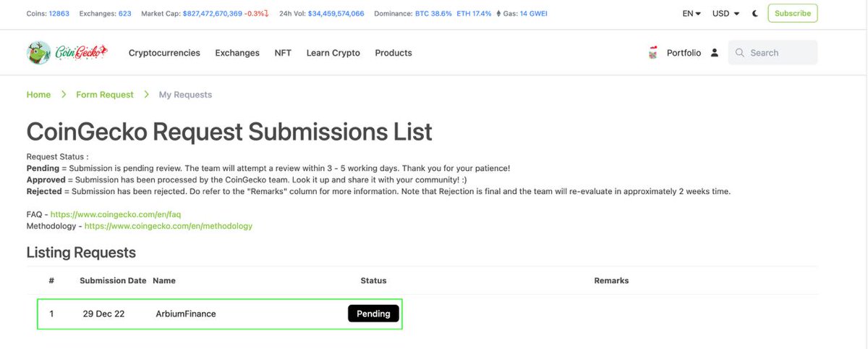Viewport: 868px width, 349px height.
Task: Click the Coins count 12863
Action: click(60, 14)
